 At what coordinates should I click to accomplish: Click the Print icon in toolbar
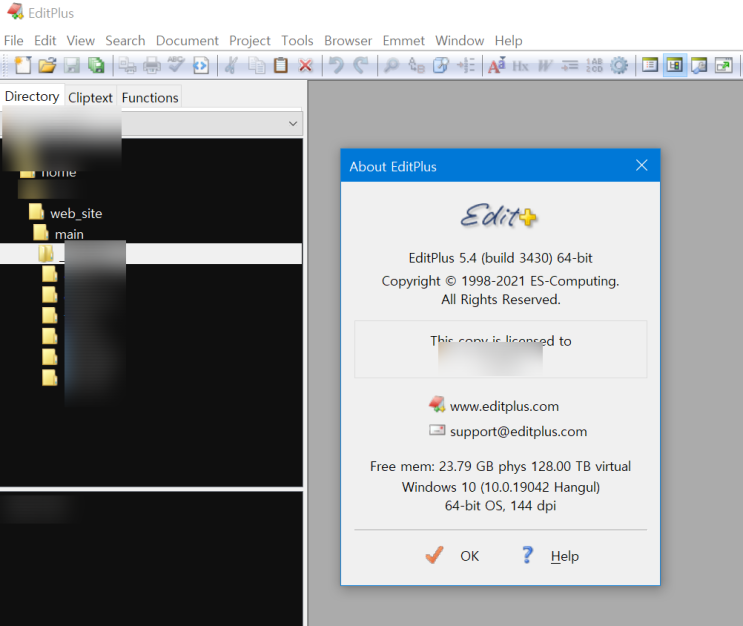tap(152, 65)
